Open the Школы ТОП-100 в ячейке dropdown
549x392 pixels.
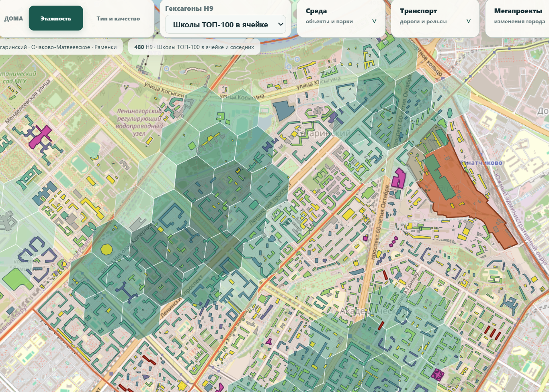(x=225, y=24)
